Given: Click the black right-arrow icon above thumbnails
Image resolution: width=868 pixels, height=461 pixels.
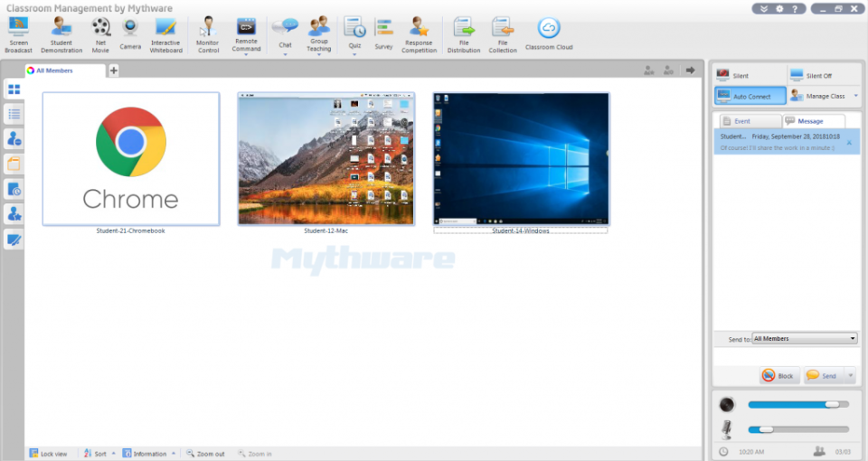Looking at the screenshot, I should 690,71.
